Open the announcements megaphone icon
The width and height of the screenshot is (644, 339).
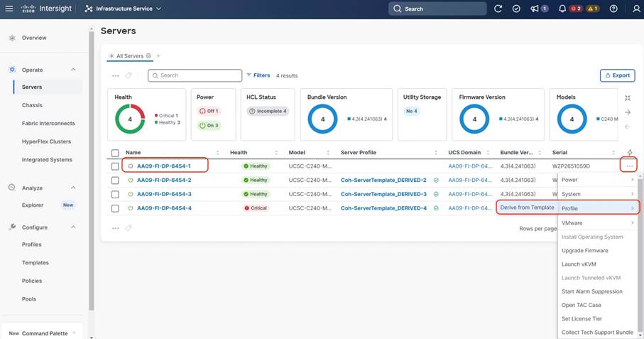(x=535, y=9)
